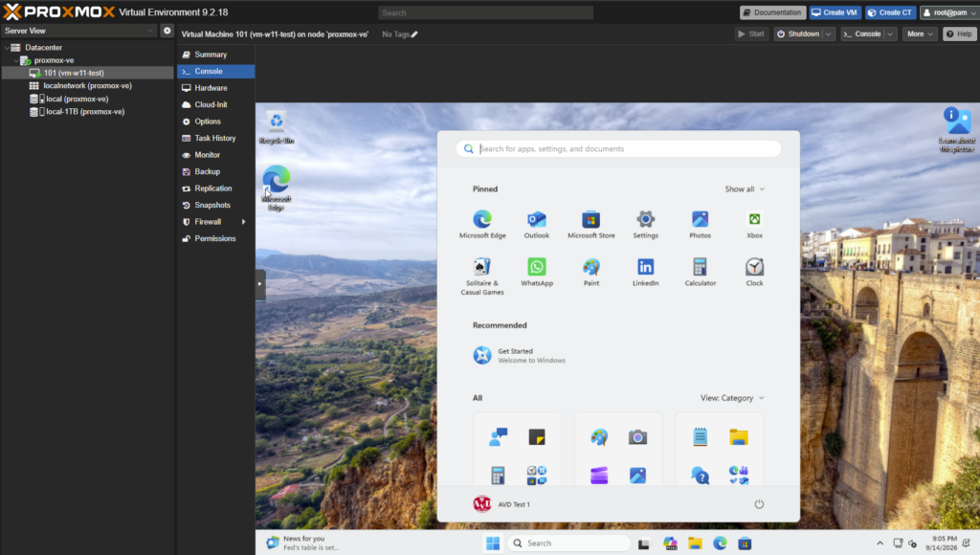The width and height of the screenshot is (980, 555).
Task: Open Get Started recommended item
Action: (x=519, y=355)
